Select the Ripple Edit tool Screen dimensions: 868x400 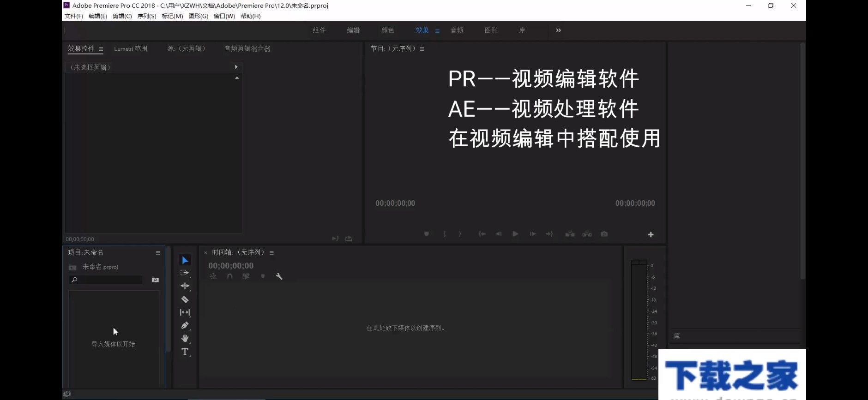pos(185,286)
